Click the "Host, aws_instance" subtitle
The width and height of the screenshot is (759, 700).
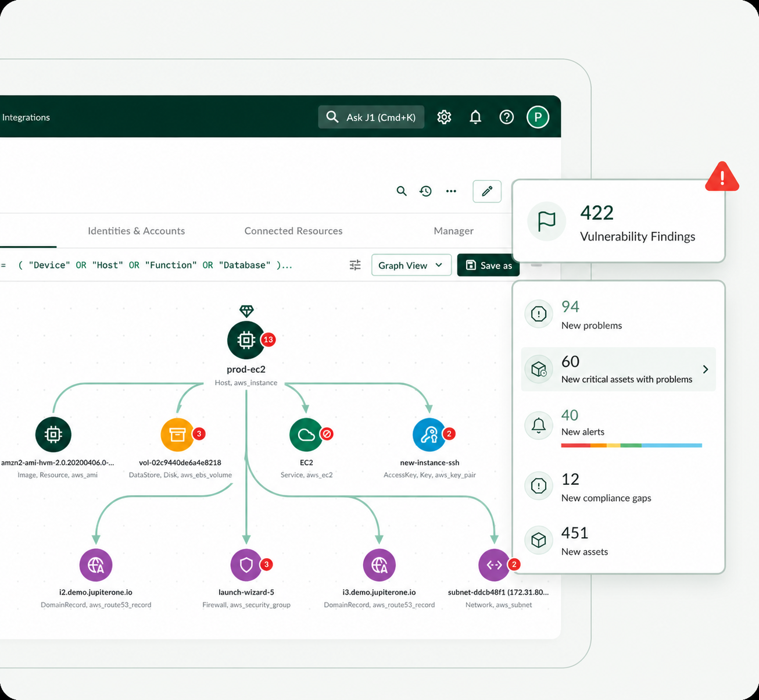coord(246,383)
